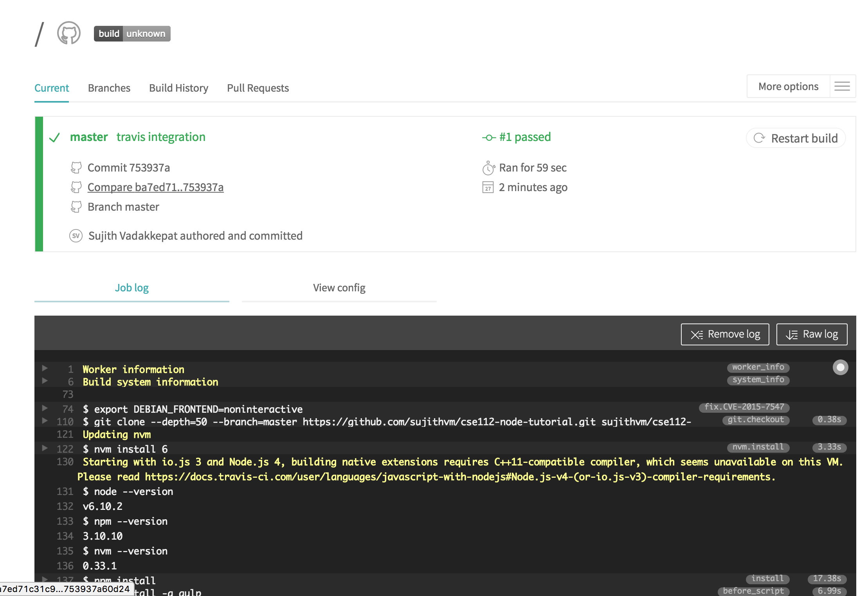
Task: Click the 3.33s duration label
Action: 829,447
